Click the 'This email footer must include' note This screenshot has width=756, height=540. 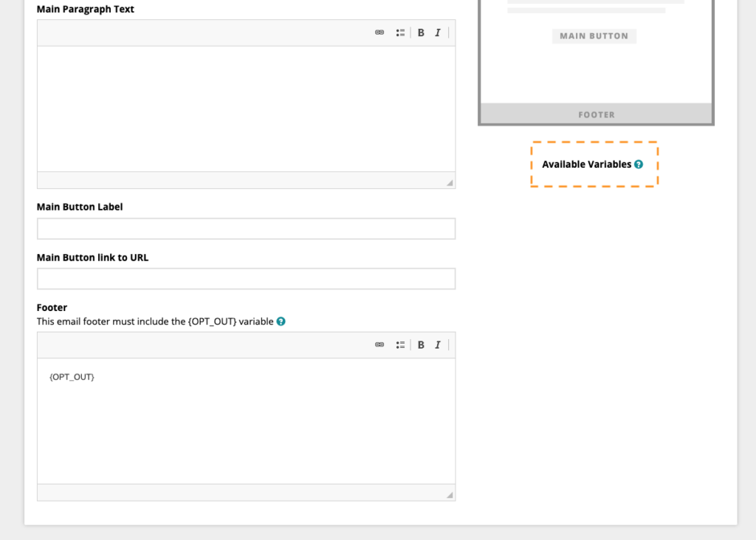155,321
